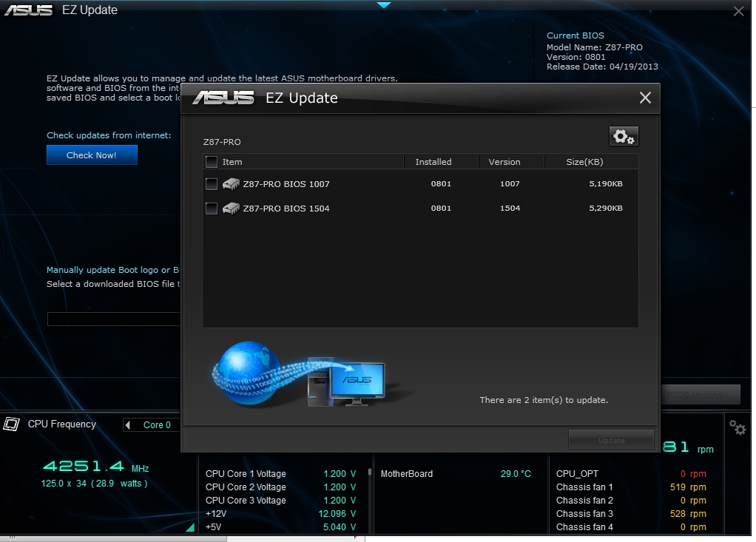756x542 pixels.
Task: Tick the checkbox for Z87-PRO BIOS 1504
Action: point(211,209)
